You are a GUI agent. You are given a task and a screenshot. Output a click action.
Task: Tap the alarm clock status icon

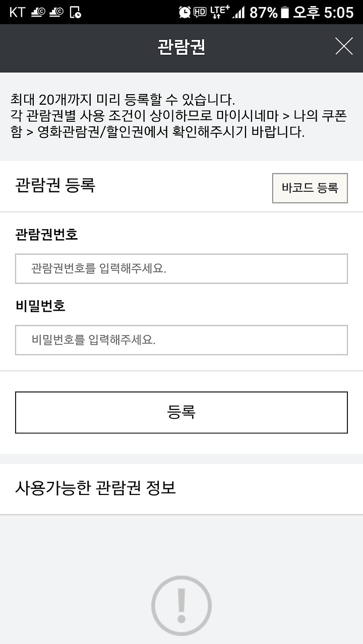[185, 12]
